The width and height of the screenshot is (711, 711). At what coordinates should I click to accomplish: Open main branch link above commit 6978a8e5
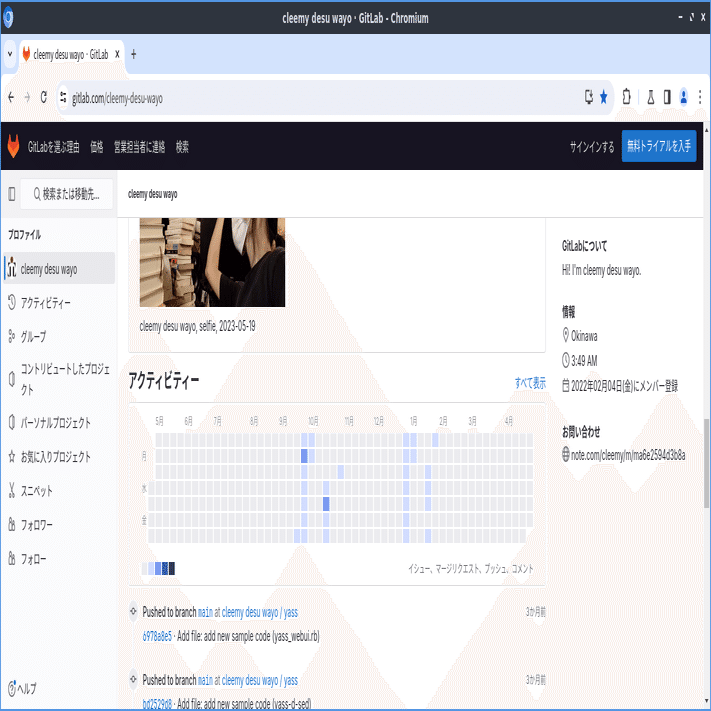click(205, 613)
